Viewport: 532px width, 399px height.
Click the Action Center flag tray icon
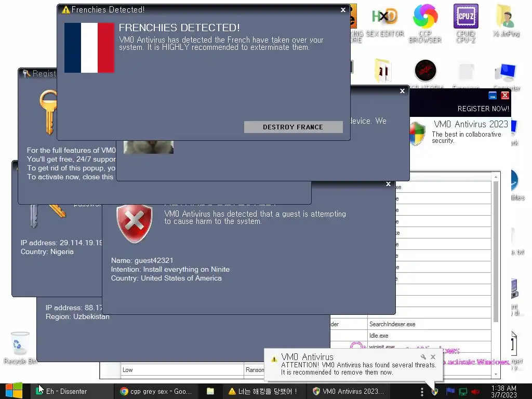coord(450,391)
